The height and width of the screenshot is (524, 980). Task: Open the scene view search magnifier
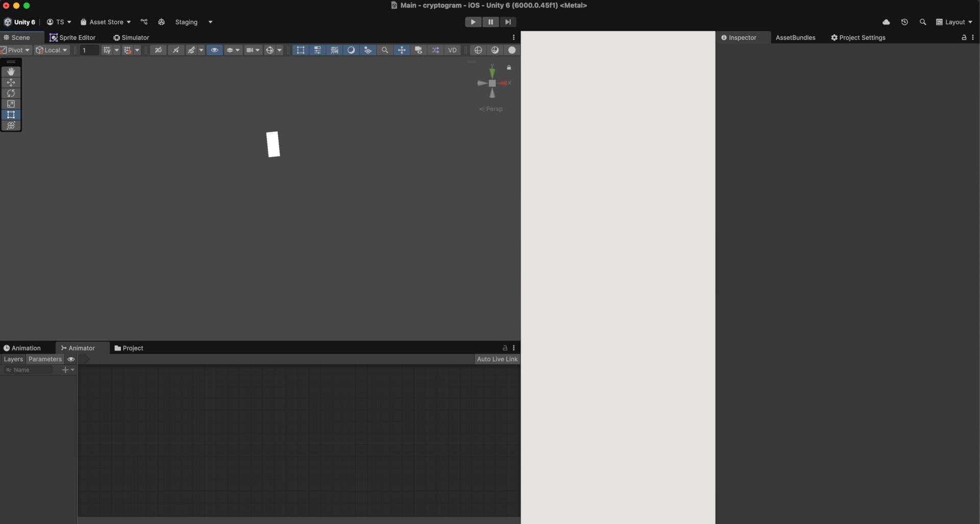[x=384, y=49]
